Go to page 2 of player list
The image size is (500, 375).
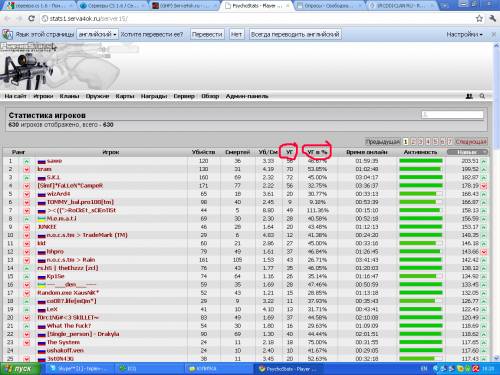[x=413, y=142]
